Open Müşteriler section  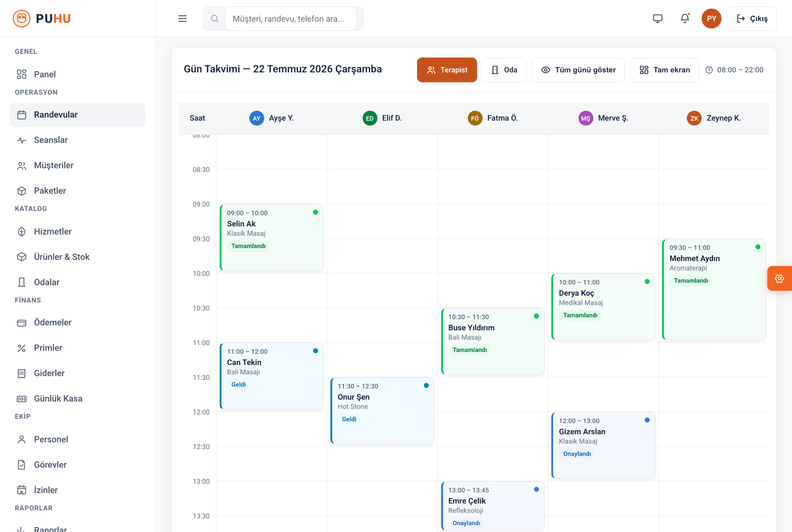[78, 165]
